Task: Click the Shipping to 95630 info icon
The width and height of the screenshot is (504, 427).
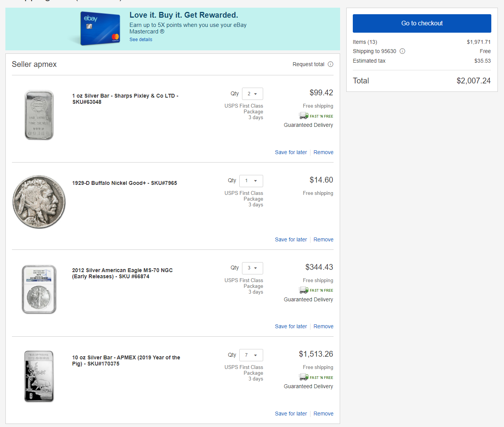Action: point(402,51)
